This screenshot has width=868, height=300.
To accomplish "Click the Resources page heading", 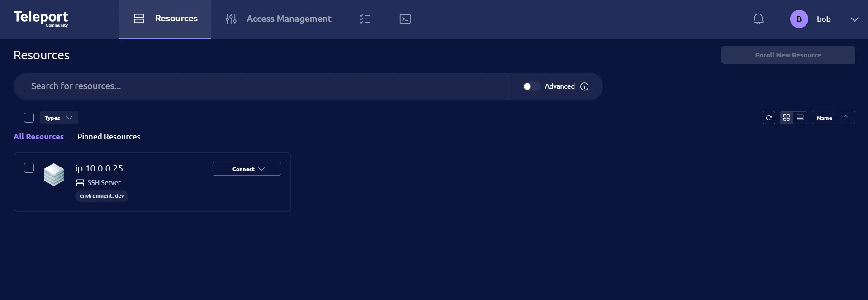I will (42, 55).
